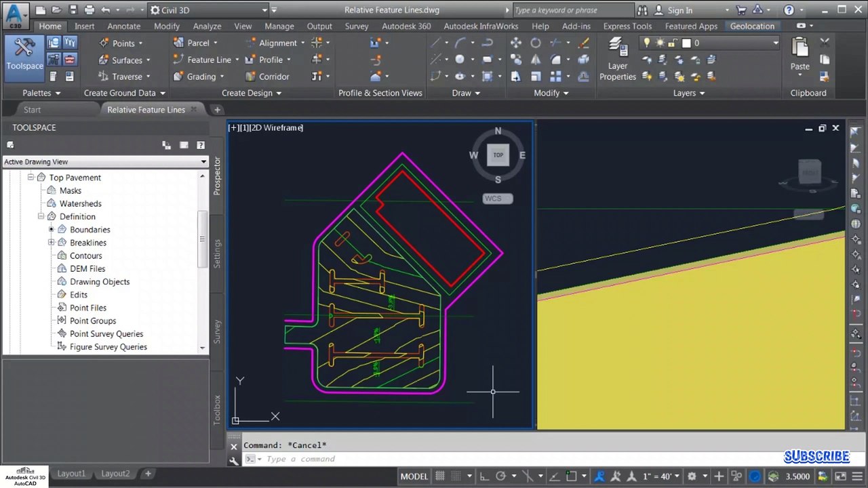Viewport: 868px width, 488px height.
Task: Click the MODEL space button
Action: (x=414, y=476)
